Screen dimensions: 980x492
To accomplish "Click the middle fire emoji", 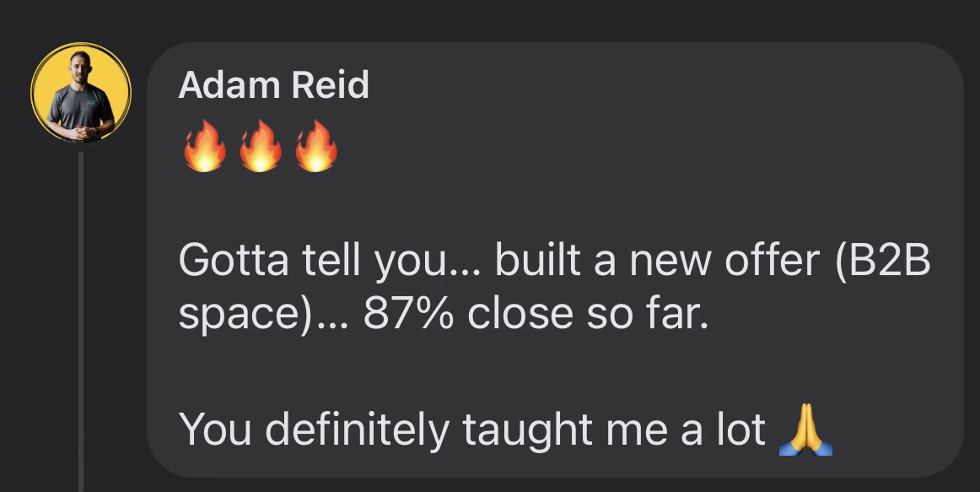I will tap(260, 146).
